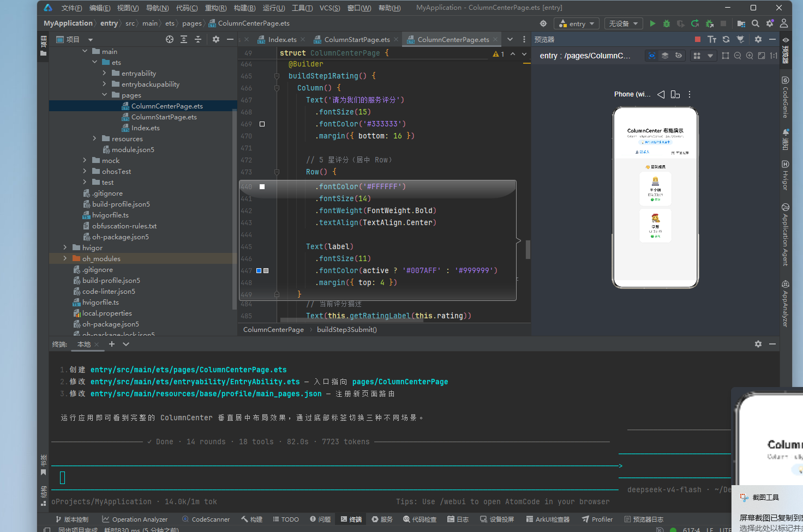Image resolution: width=803 pixels, height=532 pixels.
Task: Open the 文件(F) menu
Action: (x=71, y=8)
